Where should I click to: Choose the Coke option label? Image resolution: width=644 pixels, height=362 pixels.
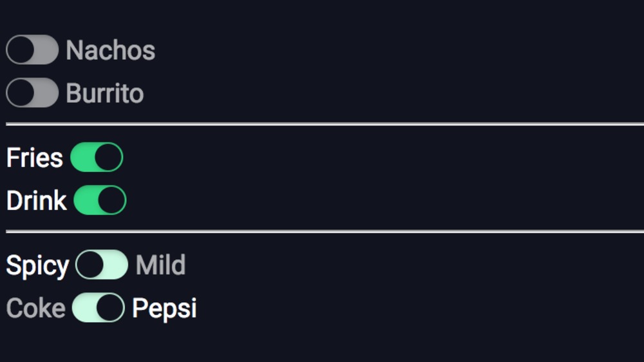[x=36, y=309]
